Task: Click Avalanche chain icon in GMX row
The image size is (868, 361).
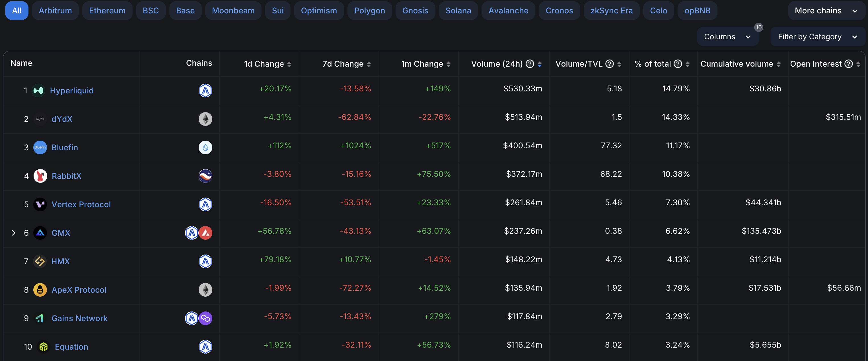Action: pos(205,233)
